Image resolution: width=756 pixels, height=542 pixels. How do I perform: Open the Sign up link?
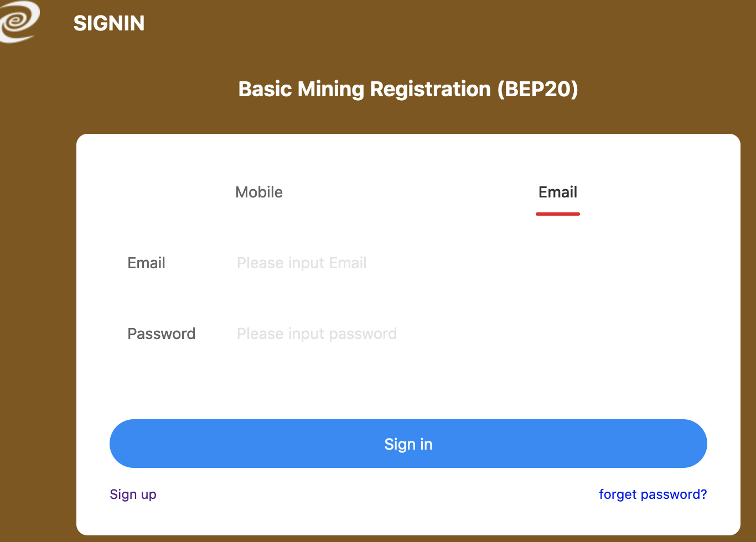(133, 494)
